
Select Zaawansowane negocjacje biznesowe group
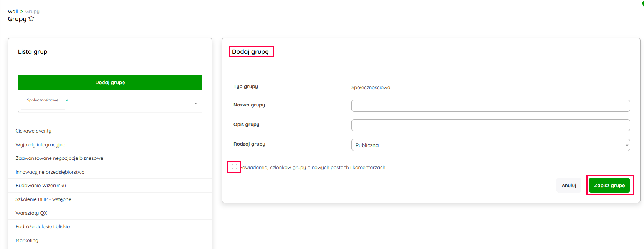click(59, 158)
